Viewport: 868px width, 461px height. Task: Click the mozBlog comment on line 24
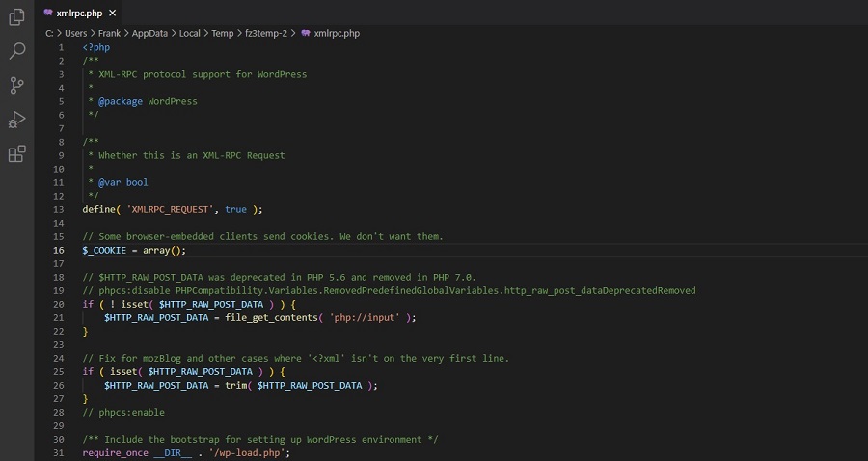296,358
